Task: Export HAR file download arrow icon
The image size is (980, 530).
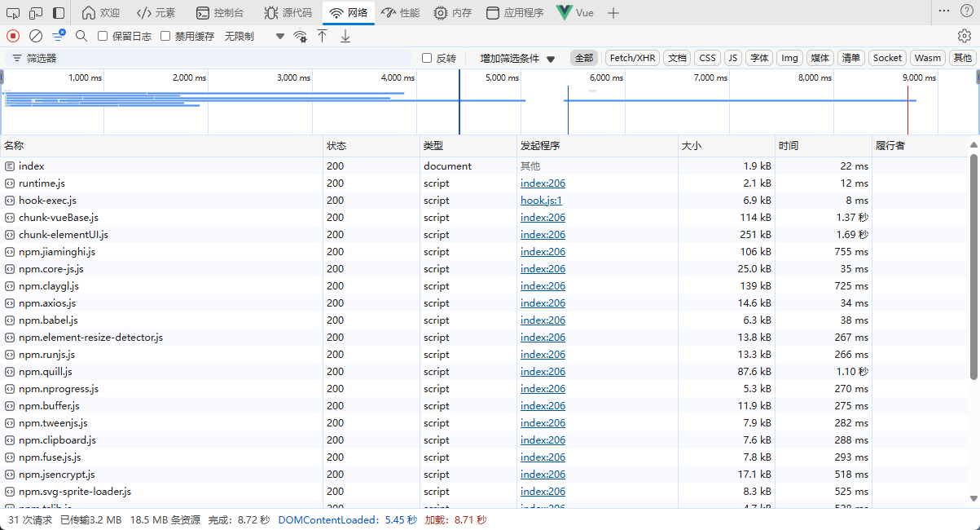Action: click(345, 36)
